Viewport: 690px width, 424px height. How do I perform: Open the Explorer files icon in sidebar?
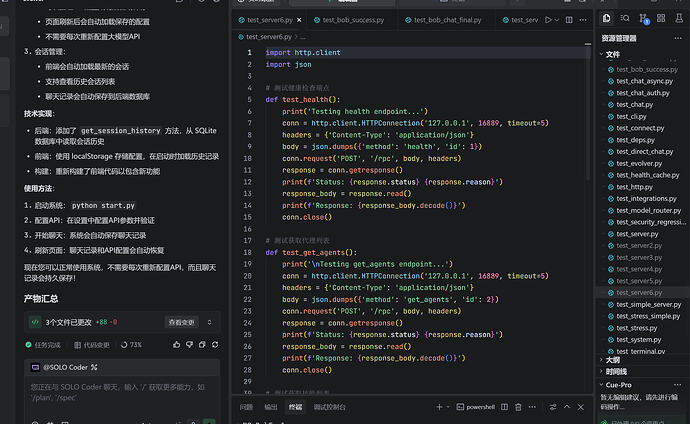[x=606, y=18]
